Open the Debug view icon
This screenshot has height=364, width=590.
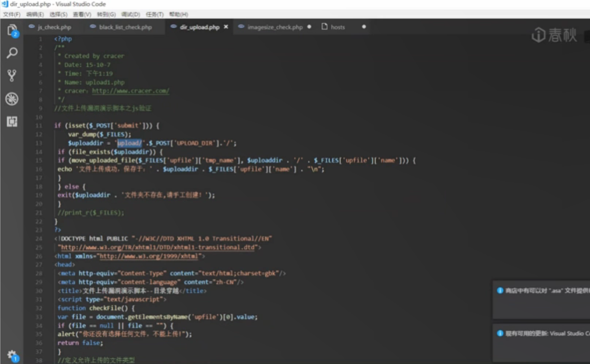point(12,99)
